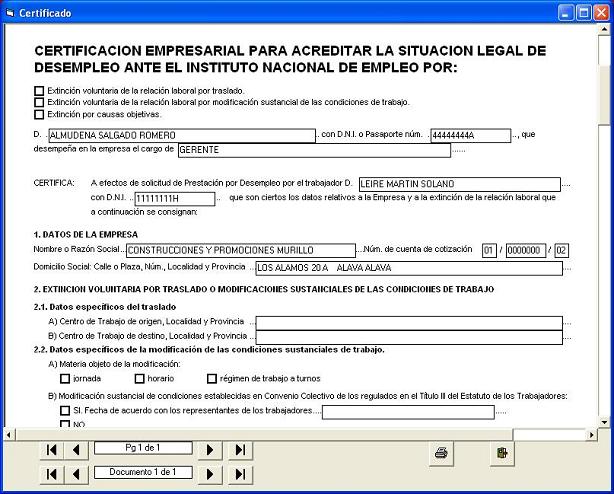Click the GERENTE position field
The height and width of the screenshot is (494, 614).
point(314,150)
